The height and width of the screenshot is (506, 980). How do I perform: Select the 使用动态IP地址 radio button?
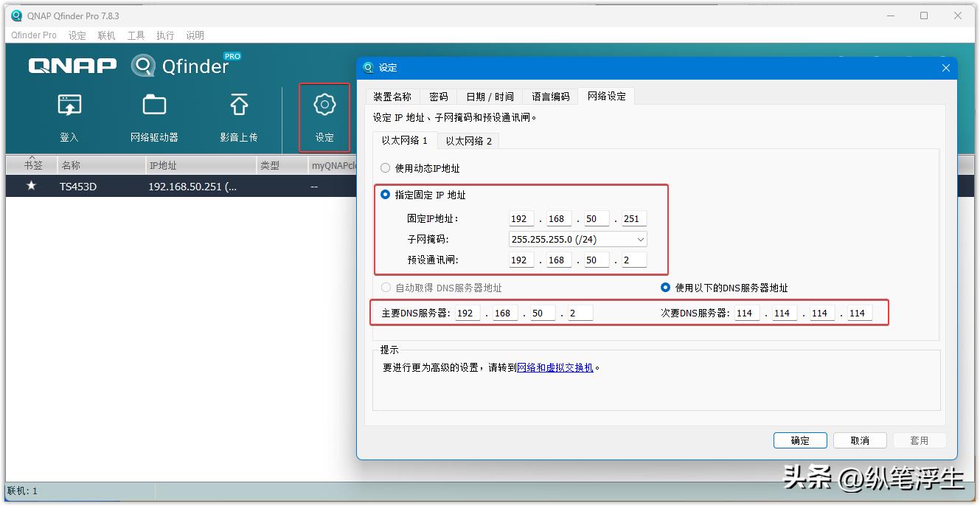pos(385,167)
